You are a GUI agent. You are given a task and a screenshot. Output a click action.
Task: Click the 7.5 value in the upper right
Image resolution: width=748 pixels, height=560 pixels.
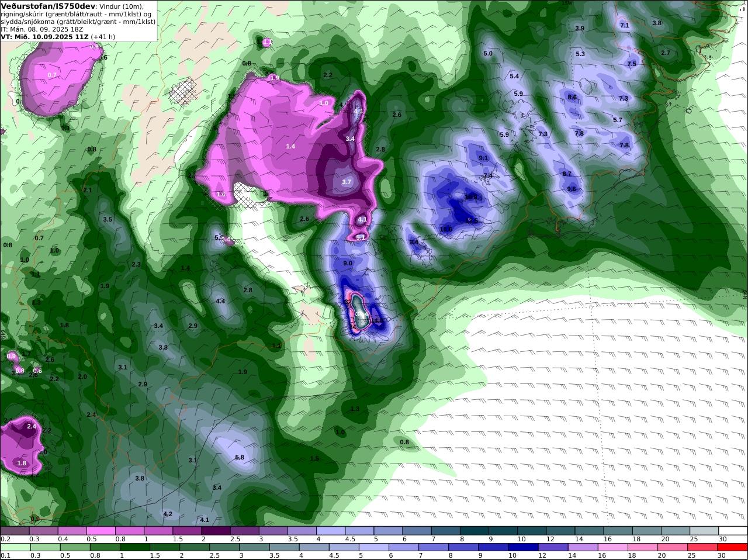pyautogui.click(x=632, y=64)
